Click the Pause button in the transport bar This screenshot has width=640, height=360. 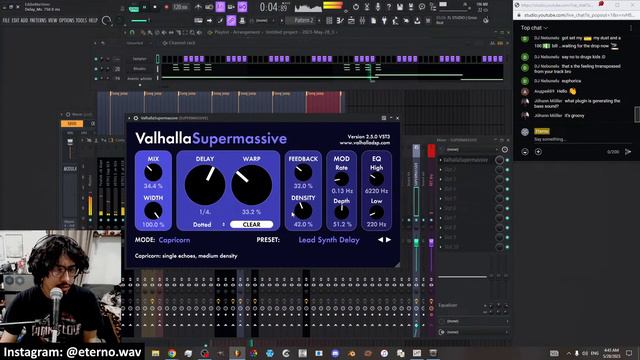pyautogui.click(x=144, y=7)
